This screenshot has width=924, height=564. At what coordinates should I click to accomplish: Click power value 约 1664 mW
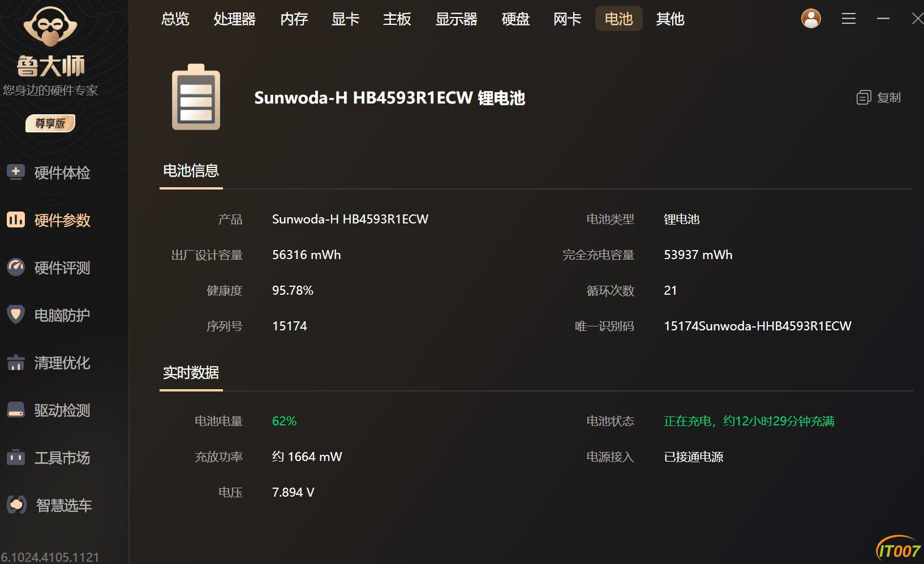tap(307, 457)
